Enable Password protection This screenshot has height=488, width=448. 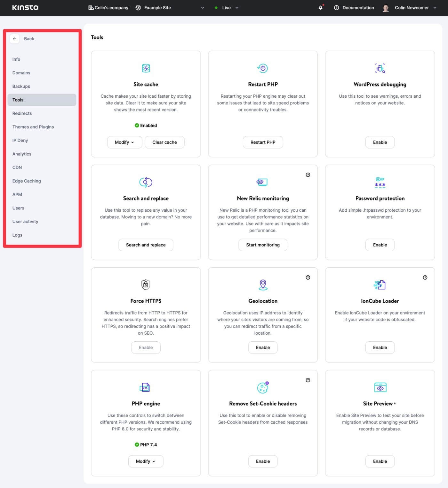[x=380, y=245]
